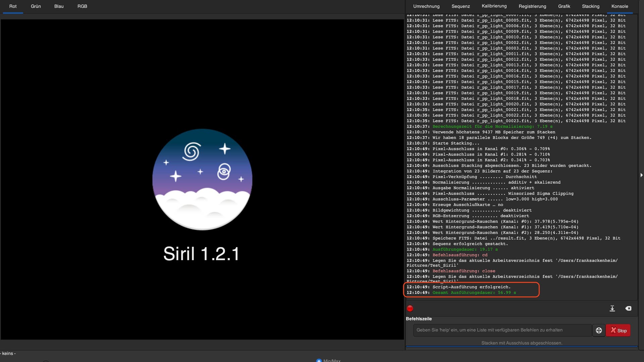Select the Konsole tab

tap(620, 6)
